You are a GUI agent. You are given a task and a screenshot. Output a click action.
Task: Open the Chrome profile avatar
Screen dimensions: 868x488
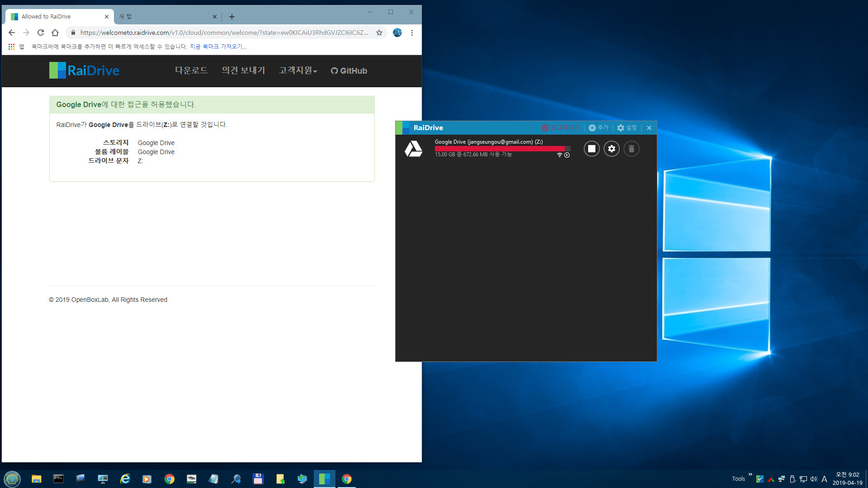click(x=397, y=33)
